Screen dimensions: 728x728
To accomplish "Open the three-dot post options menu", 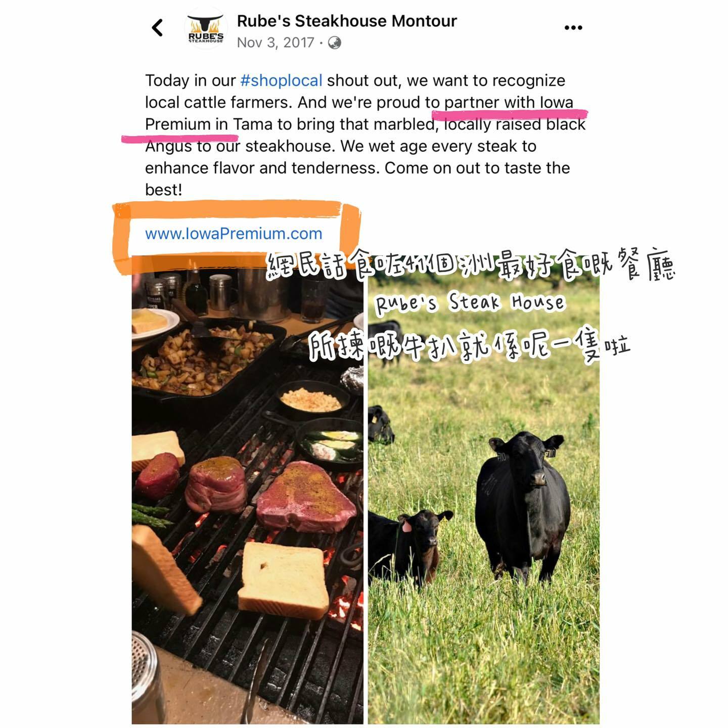I will (x=573, y=27).
